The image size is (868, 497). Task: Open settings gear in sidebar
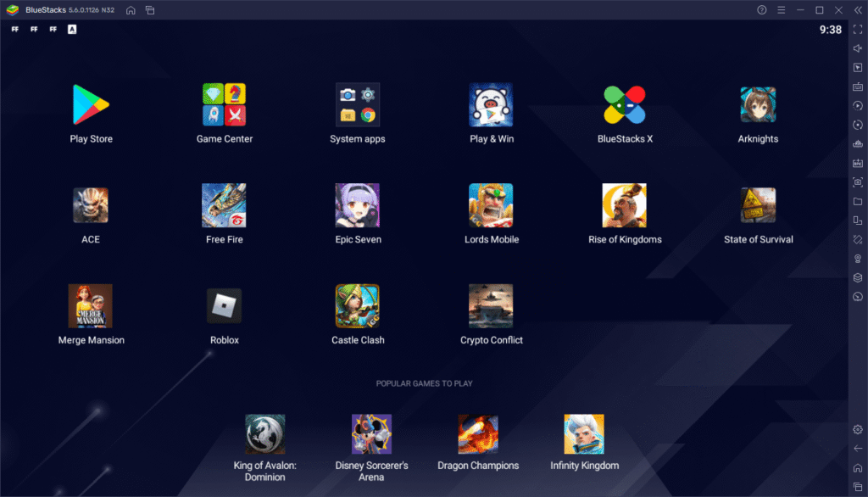[x=858, y=429]
